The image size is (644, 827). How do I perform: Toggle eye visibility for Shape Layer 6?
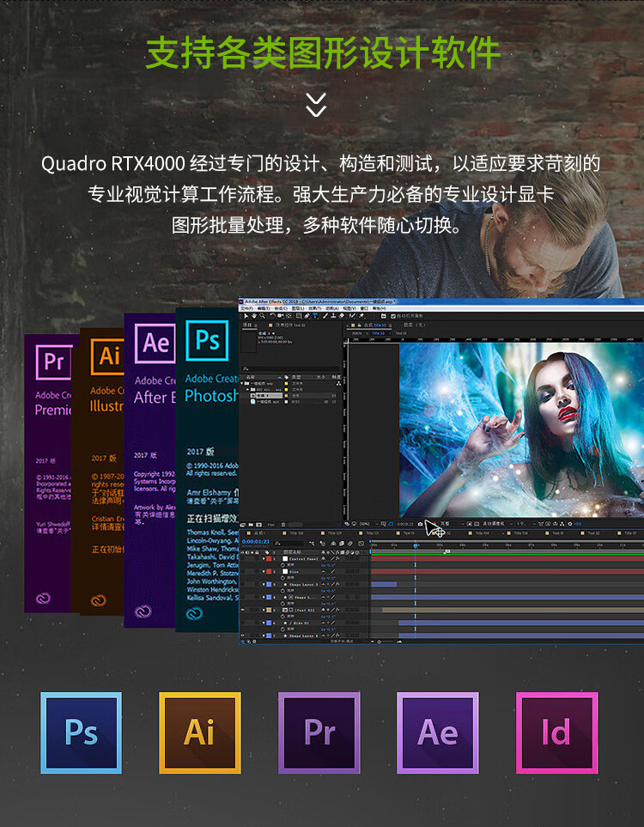(243, 635)
